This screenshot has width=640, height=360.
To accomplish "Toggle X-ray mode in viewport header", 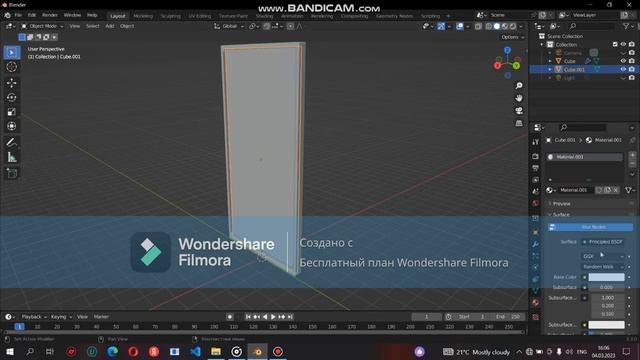I will click(x=478, y=26).
